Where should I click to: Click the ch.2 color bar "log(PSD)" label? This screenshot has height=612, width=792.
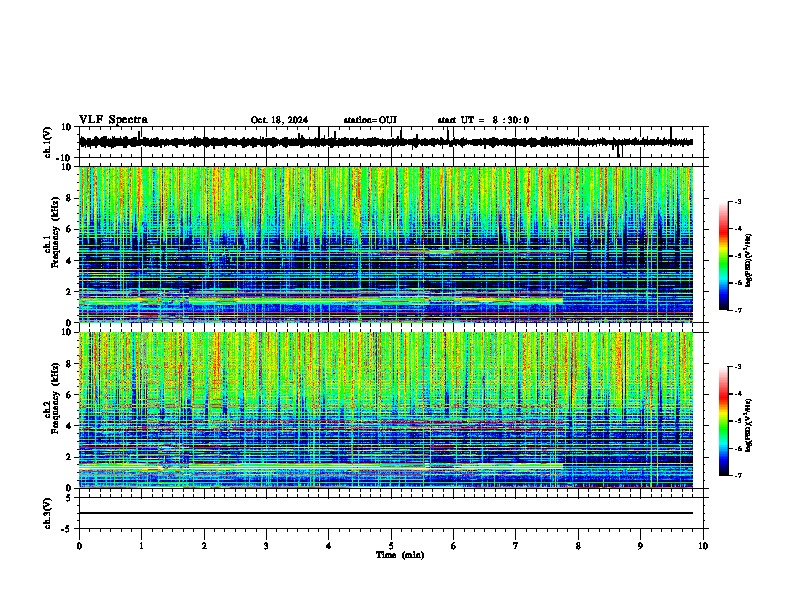click(x=749, y=425)
